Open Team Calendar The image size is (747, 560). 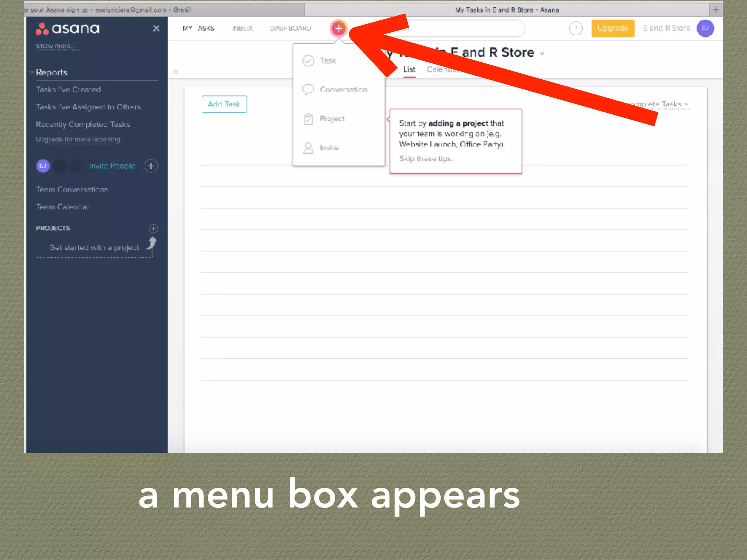pos(63,207)
